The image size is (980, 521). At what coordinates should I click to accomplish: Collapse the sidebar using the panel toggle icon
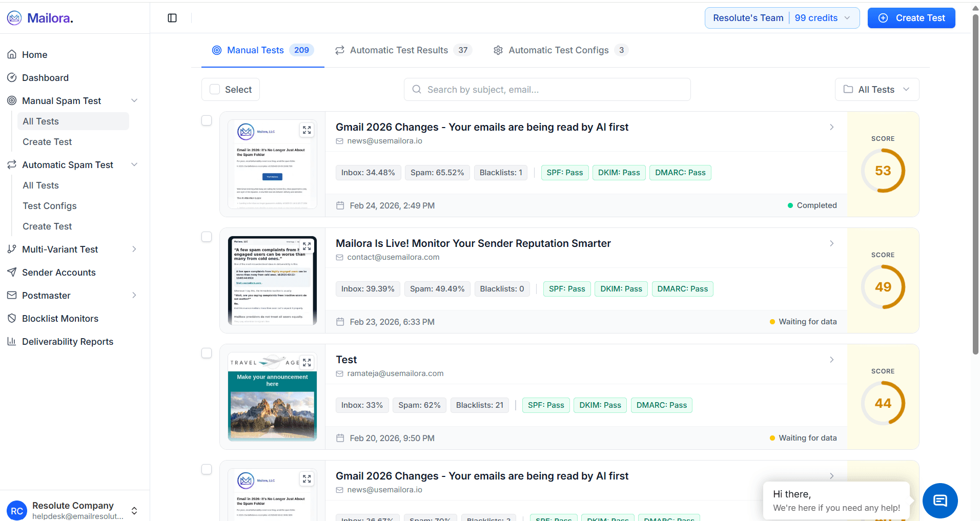(172, 17)
